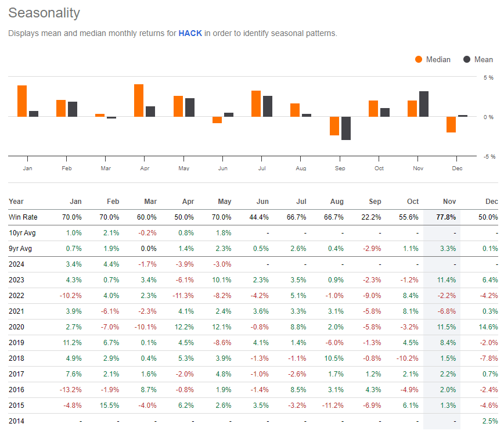Click the Year column header
Image resolution: width=504 pixels, height=434 pixels.
click(16, 201)
